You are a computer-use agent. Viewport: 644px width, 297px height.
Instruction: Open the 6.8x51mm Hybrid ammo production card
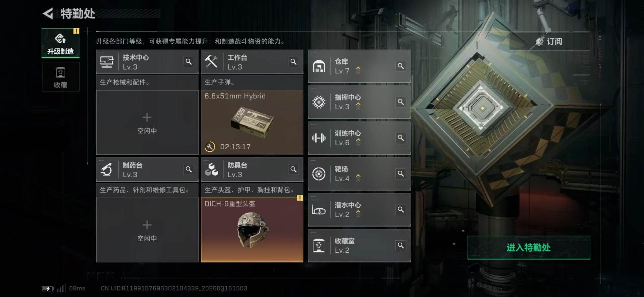pyautogui.click(x=252, y=122)
